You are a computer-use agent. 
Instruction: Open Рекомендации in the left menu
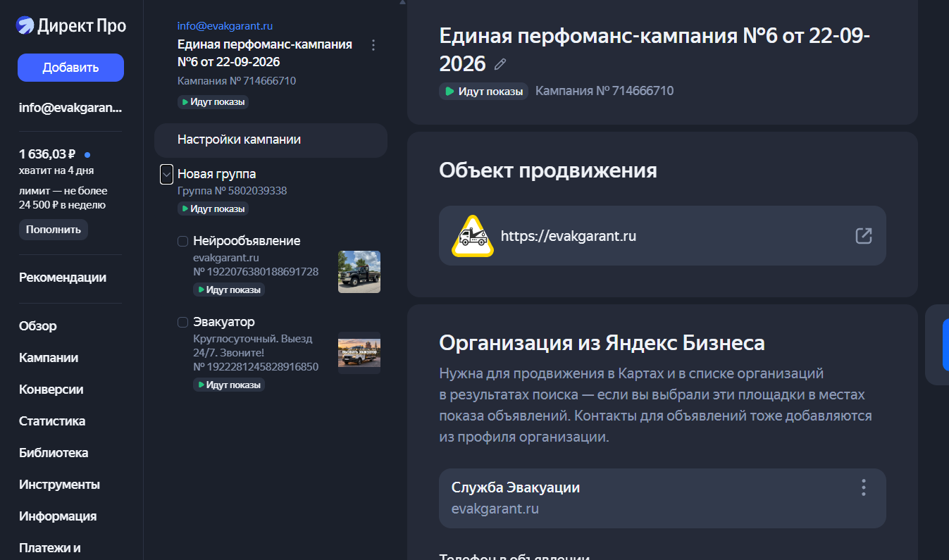pos(63,278)
